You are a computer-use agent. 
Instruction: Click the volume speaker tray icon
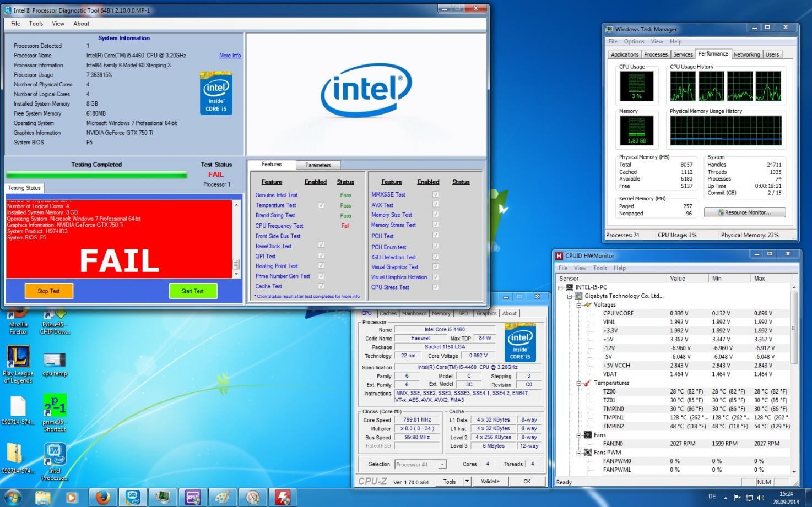click(761, 498)
